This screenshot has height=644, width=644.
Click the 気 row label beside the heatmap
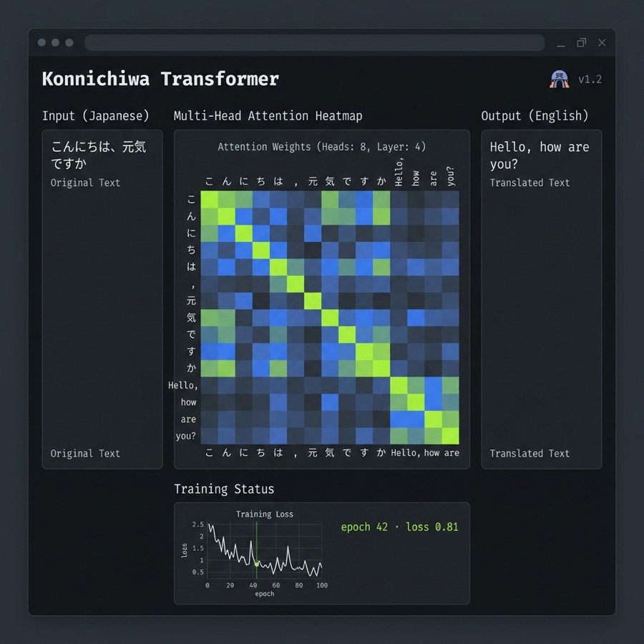pyautogui.click(x=191, y=317)
